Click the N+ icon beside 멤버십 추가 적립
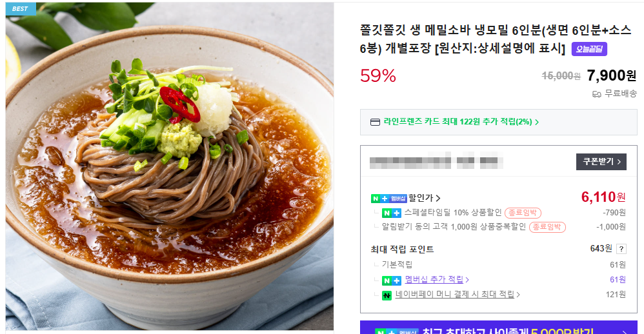Viewport: 644px width, 334px height. tap(392, 280)
